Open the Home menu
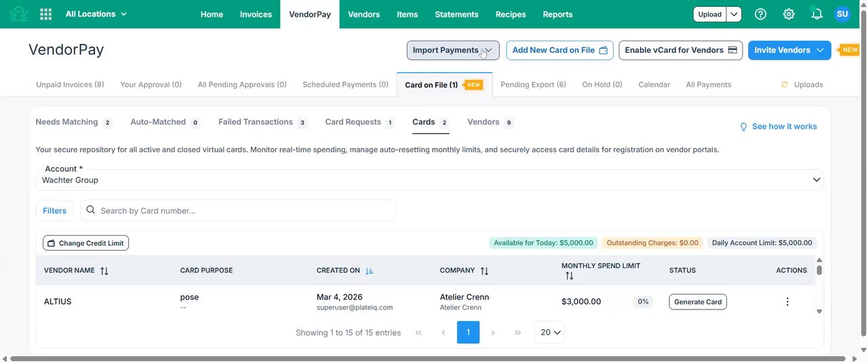The image size is (868, 363). tap(212, 14)
